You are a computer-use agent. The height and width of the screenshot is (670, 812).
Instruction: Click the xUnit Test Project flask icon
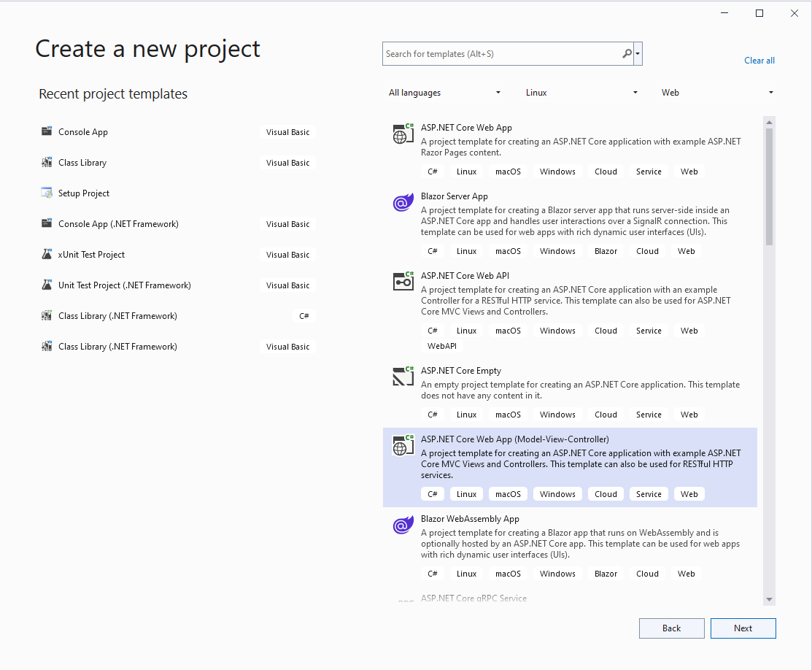coord(47,255)
